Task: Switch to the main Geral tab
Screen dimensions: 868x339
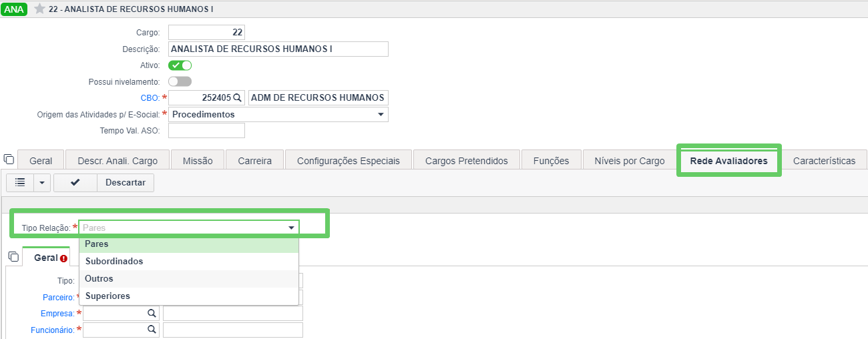Action: [41, 160]
